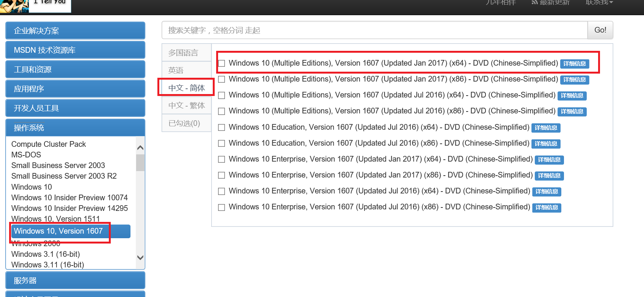Expand the 企业解决方案 category
644x297 pixels.
click(x=75, y=31)
